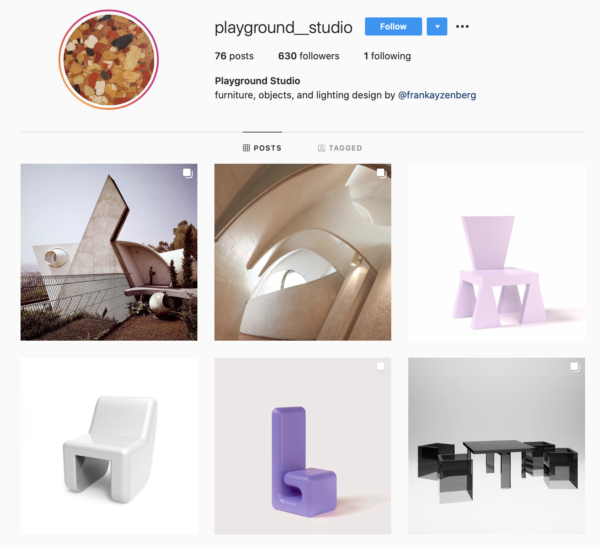Open the pink chair post
Image resolution: width=600 pixels, height=547 pixels.
click(x=496, y=252)
